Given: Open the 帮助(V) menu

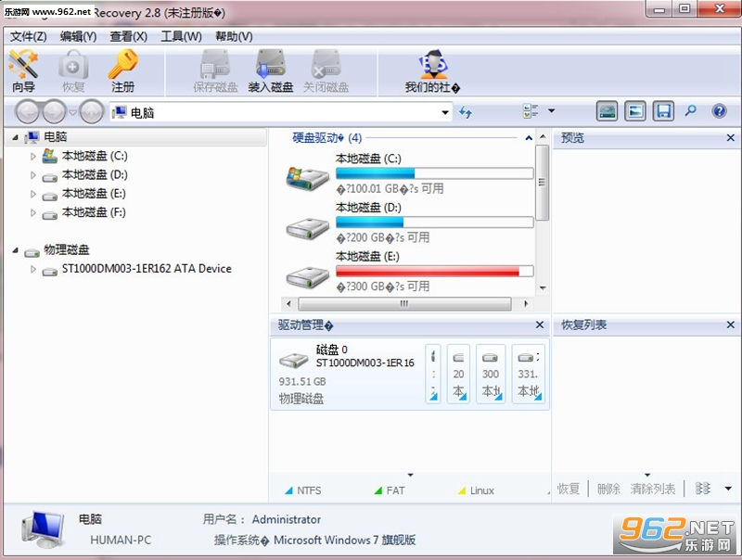Looking at the screenshot, I should [x=234, y=36].
